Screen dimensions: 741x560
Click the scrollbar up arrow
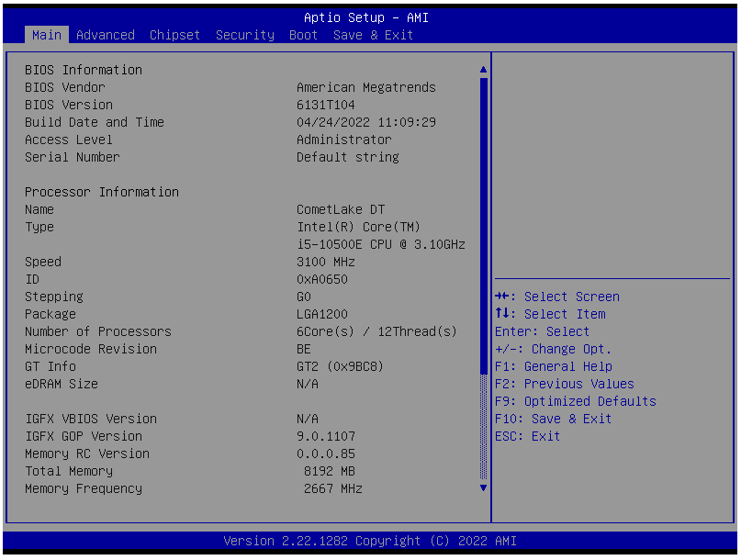pyautogui.click(x=484, y=70)
